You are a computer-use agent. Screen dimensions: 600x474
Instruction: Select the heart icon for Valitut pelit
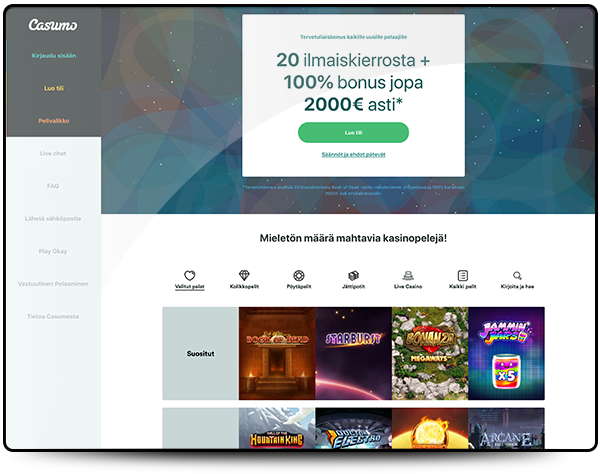click(x=189, y=275)
